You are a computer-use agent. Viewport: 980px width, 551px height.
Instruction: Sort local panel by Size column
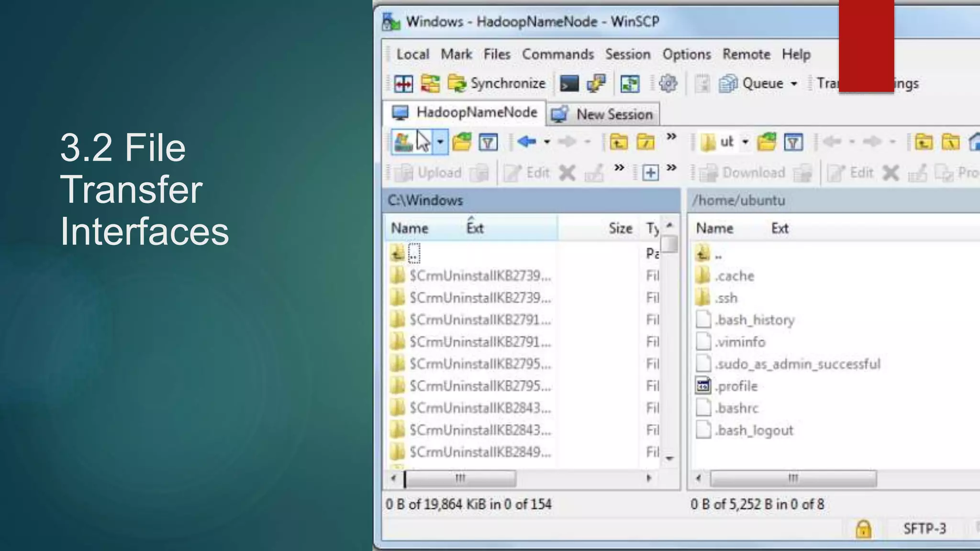[x=620, y=228]
